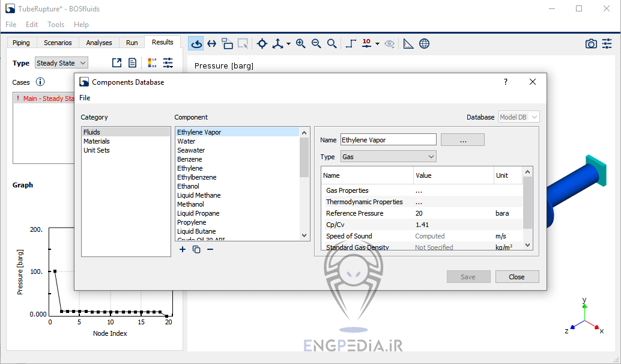
Task: Click the add component plus icon
Action: click(x=183, y=249)
